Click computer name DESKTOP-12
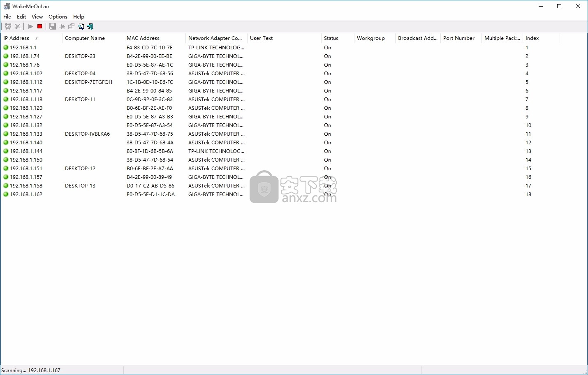588x375 pixels. [80, 168]
